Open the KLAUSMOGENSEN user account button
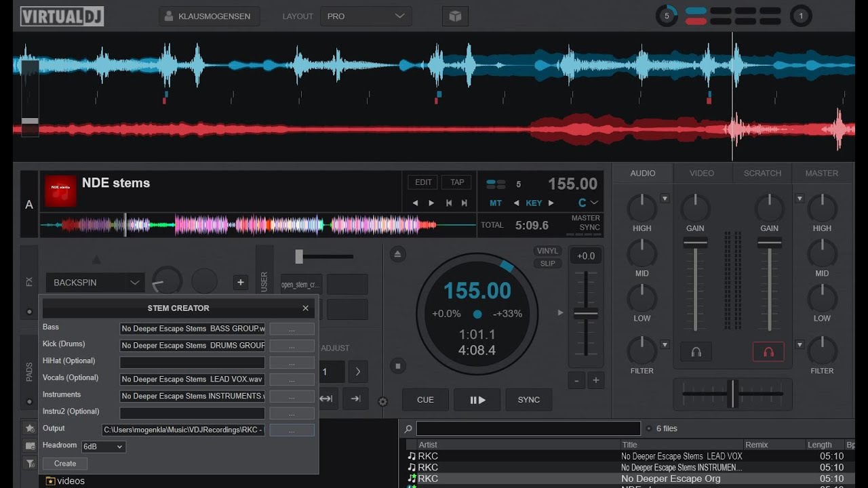 point(210,16)
